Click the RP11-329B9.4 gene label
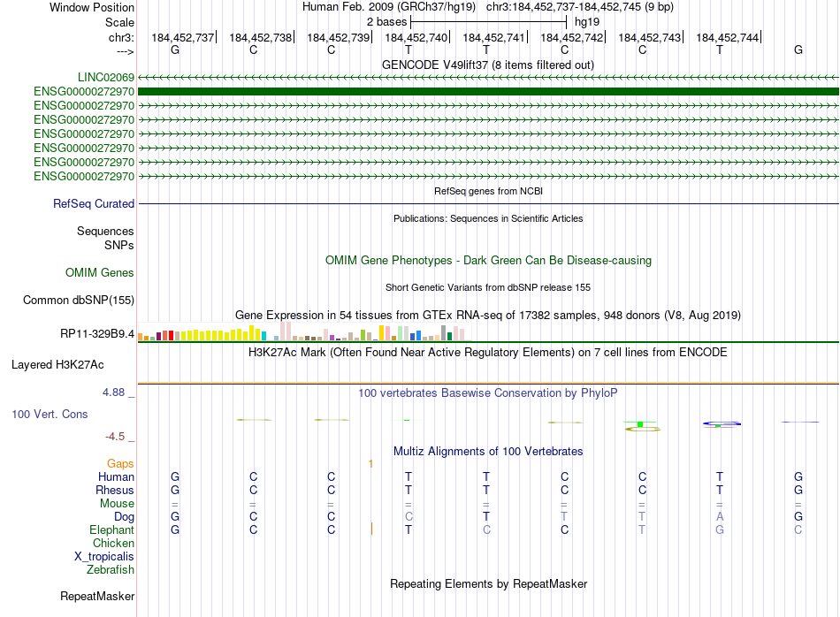Viewport: 840px width, 617px height. coord(97,334)
